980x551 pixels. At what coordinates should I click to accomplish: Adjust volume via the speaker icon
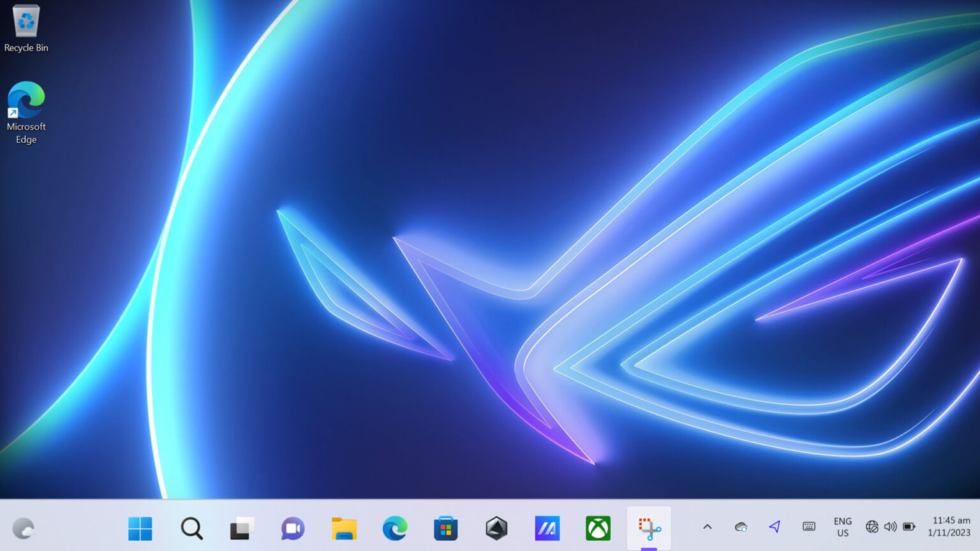click(x=890, y=527)
